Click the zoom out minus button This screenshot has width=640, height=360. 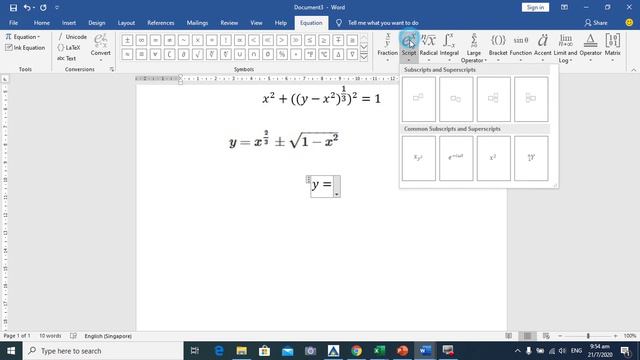(560, 336)
